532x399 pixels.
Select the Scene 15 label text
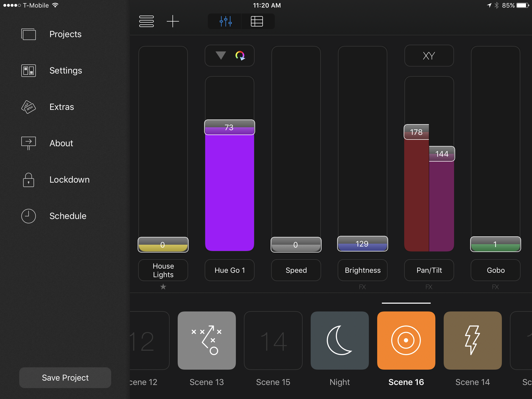click(x=273, y=382)
